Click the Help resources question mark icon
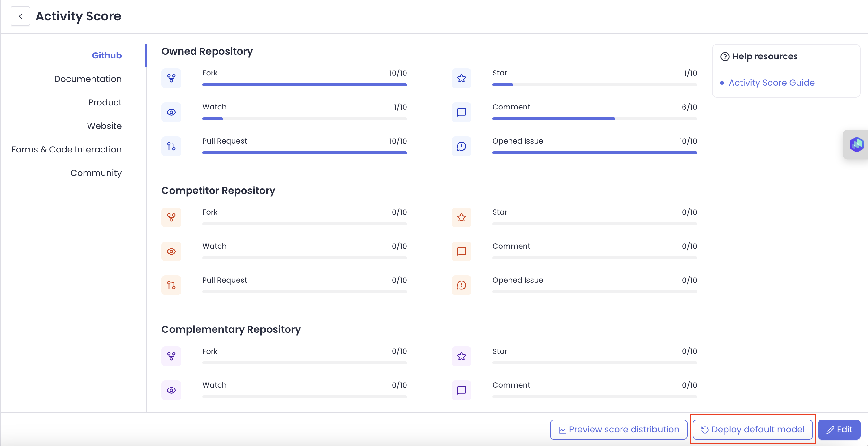The image size is (868, 446). coord(725,57)
